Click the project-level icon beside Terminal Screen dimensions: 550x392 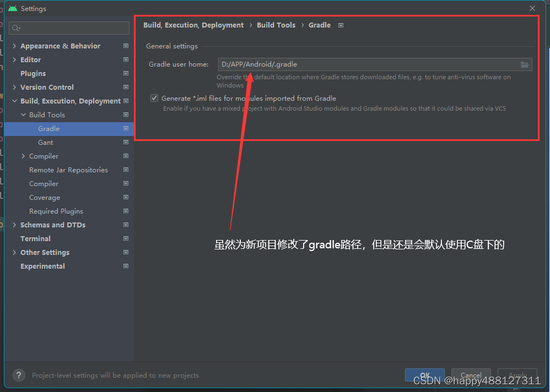[126, 238]
